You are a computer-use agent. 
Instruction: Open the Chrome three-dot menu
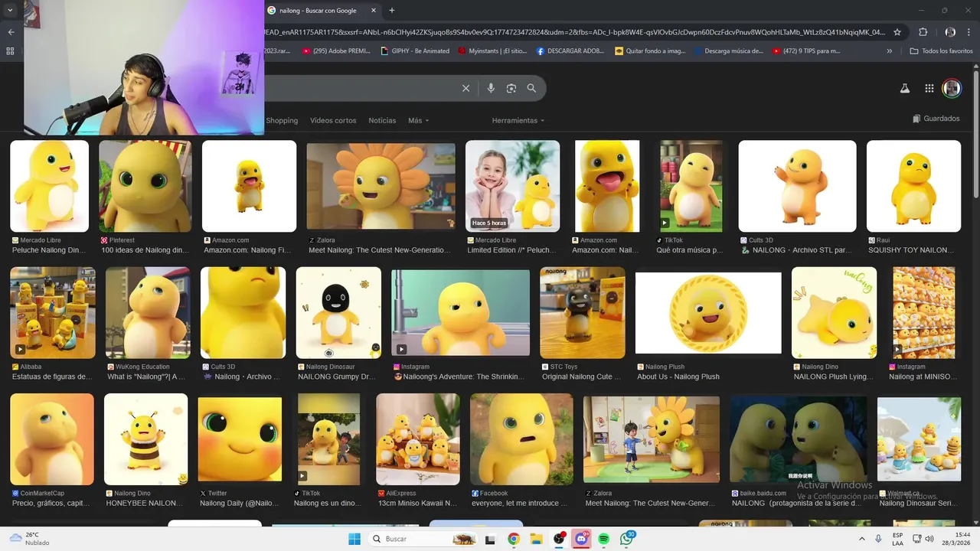point(969,32)
